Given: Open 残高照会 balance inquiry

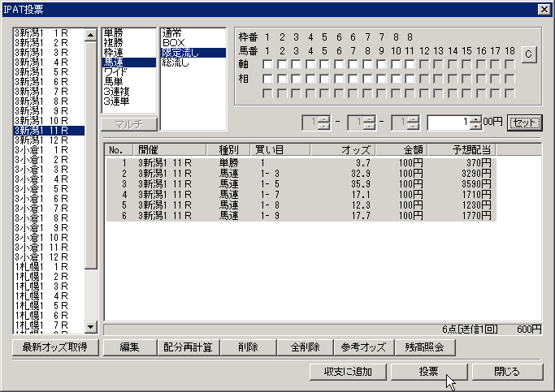Looking at the screenshot, I should coord(424,347).
